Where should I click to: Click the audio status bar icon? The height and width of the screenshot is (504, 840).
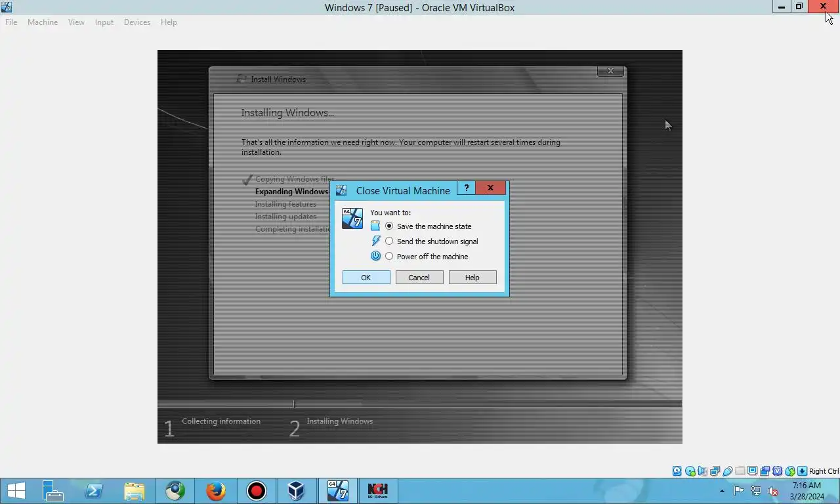[702, 471]
